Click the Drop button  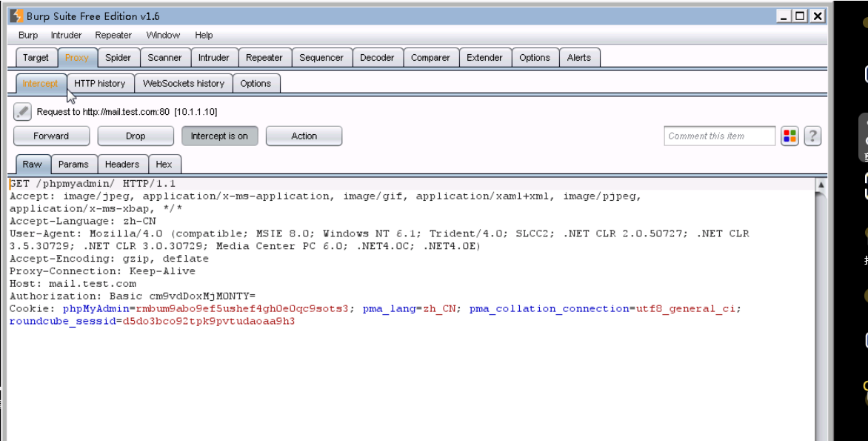click(136, 136)
